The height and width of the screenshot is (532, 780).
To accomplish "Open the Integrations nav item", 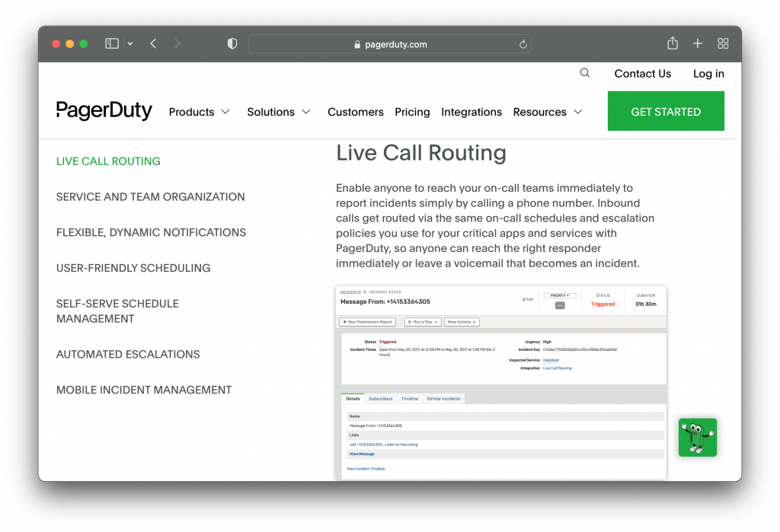I will (x=472, y=112).
